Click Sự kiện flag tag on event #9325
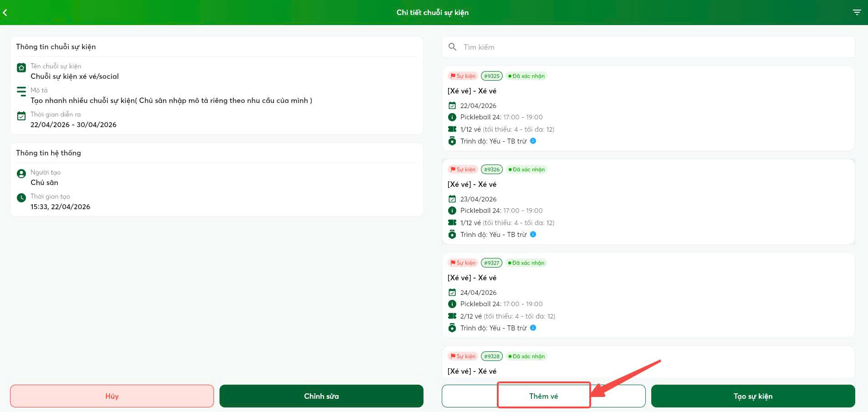 462,76
